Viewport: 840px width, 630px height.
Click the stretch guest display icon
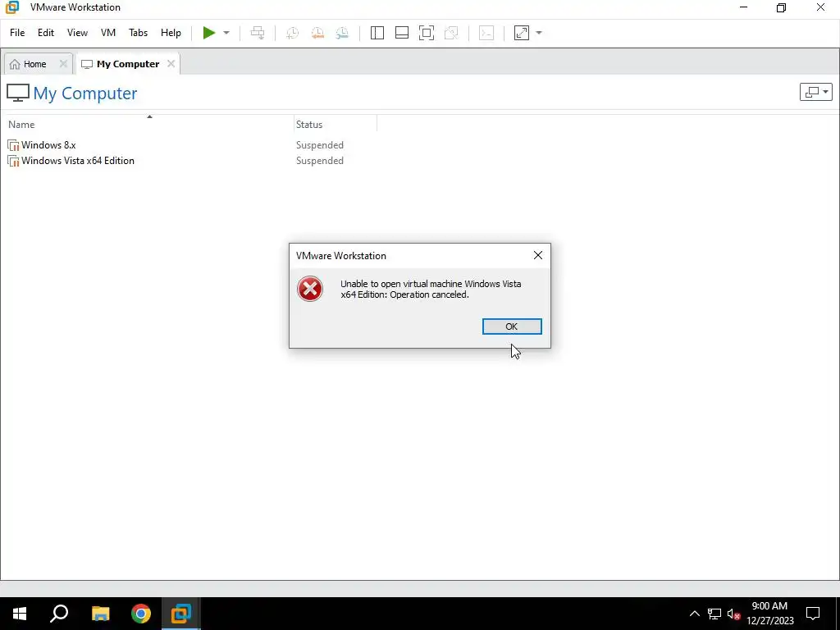[522, 33]
